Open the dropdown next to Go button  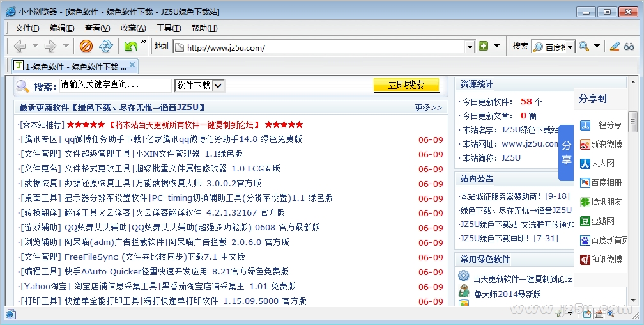pyautogui.click(x=496, y=45)
